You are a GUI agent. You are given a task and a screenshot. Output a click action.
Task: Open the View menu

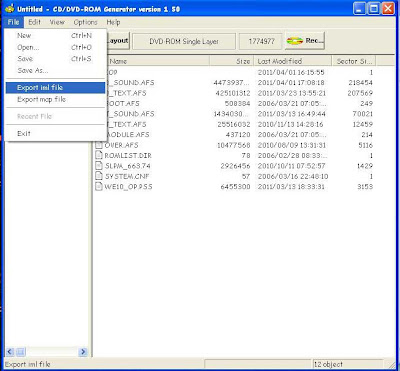click(x=57, y=22)
